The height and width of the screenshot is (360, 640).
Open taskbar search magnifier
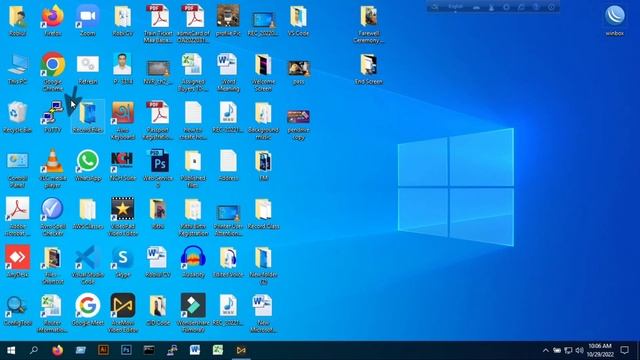[34, 350]
